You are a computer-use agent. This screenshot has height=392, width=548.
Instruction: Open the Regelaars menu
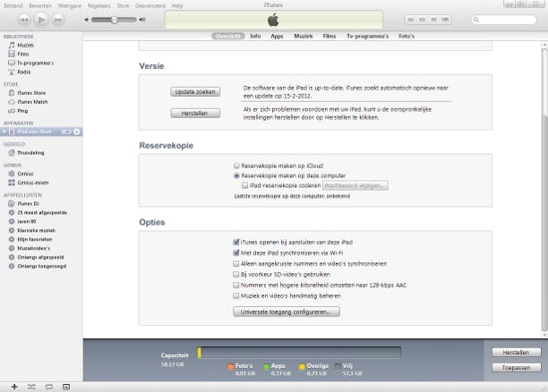click(98, 5)
